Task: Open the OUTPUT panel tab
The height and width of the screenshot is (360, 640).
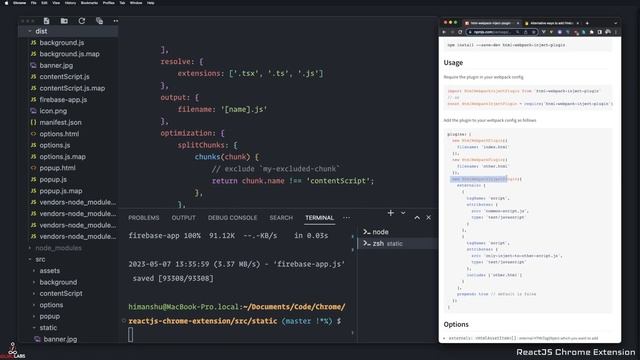Action: pos(183,218)
